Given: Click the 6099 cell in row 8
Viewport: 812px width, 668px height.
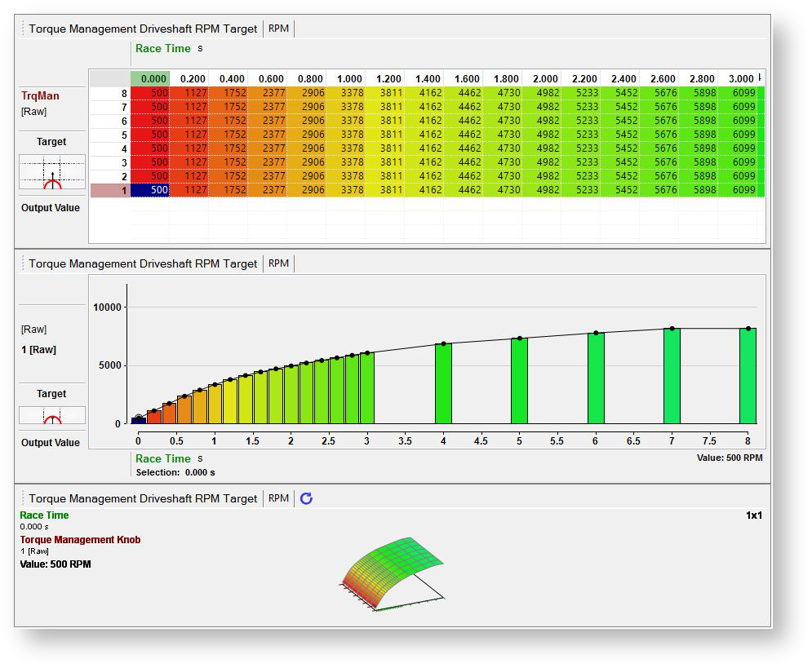Looking at the screenshot, I should point(738,93).
